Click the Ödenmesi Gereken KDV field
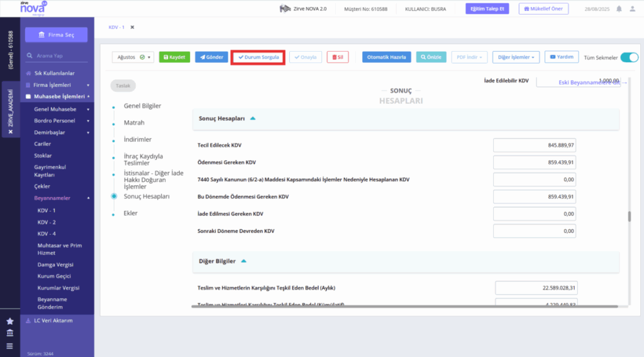644x357 pixels. [535, 162]
